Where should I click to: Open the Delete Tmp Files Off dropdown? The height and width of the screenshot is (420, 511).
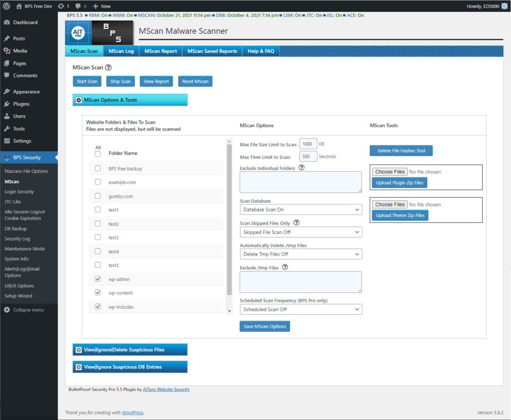click(x=301, y=254)
